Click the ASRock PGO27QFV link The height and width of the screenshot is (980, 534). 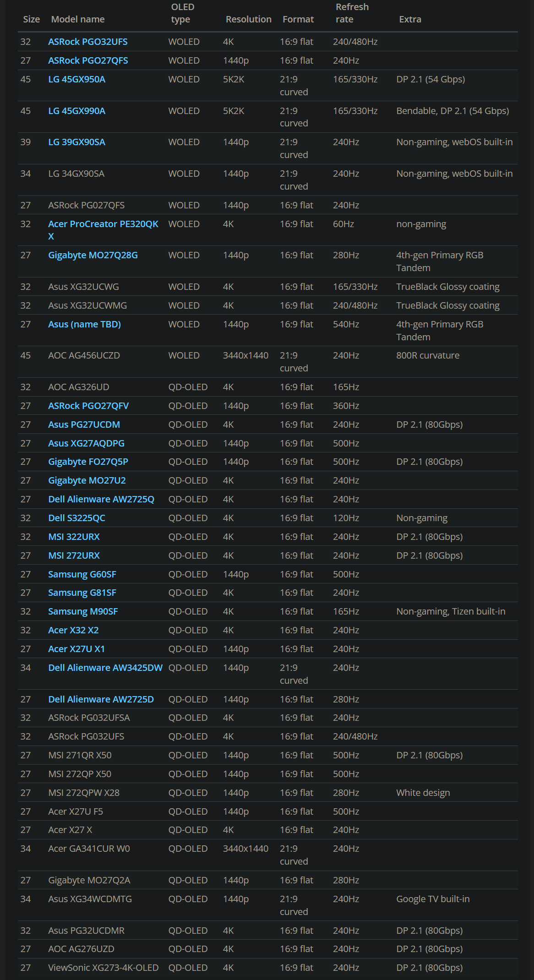(89, 406)
